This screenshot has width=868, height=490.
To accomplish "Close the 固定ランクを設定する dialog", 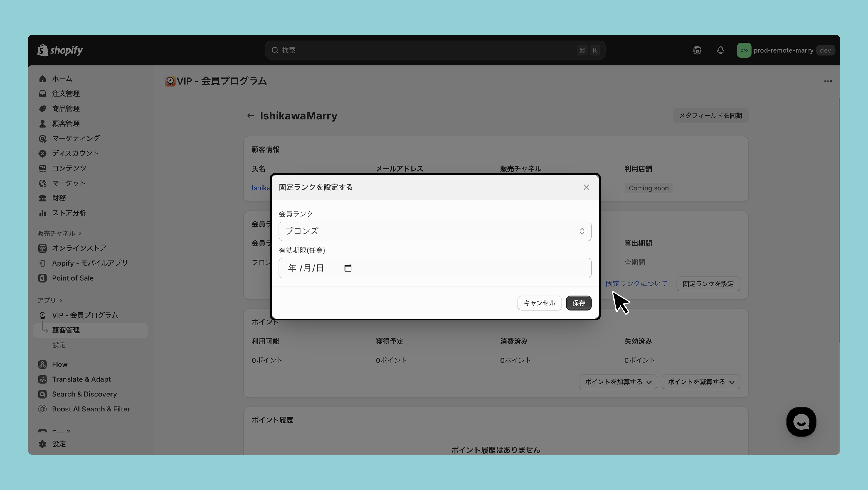I will 586,187.
